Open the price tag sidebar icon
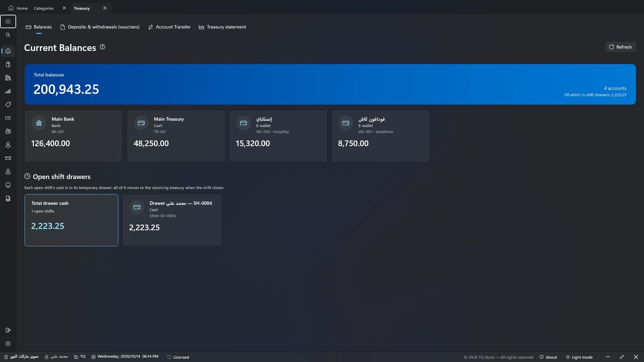The width and height of the screenshot is (644, 362). 8,105
